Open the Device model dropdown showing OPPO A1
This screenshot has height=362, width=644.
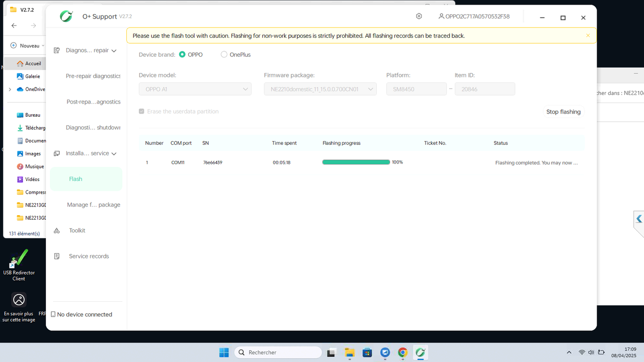[195, 89]
